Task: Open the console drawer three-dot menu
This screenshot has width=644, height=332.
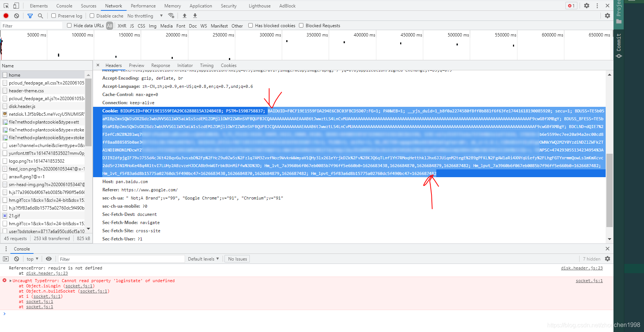Action: click(6, 249)
